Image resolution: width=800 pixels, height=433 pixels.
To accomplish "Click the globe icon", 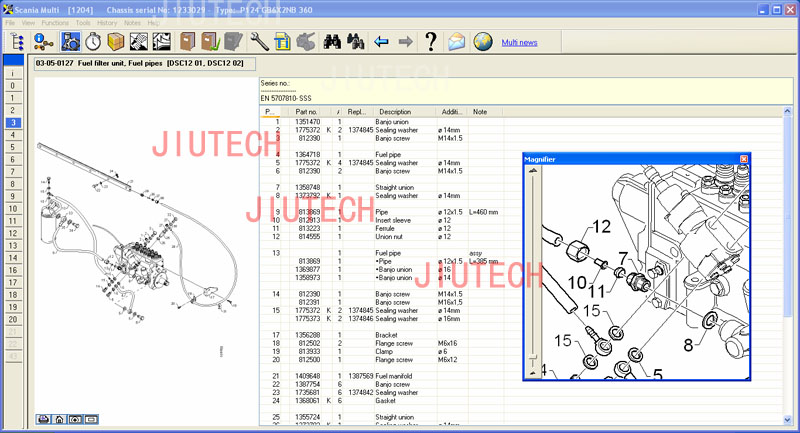I will tap(483, 42).
